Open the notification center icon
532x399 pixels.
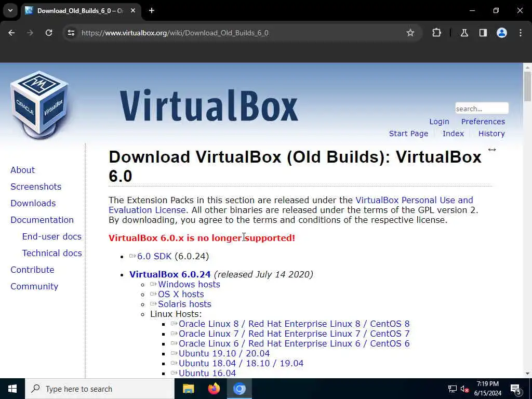click(x=516, y=389)
